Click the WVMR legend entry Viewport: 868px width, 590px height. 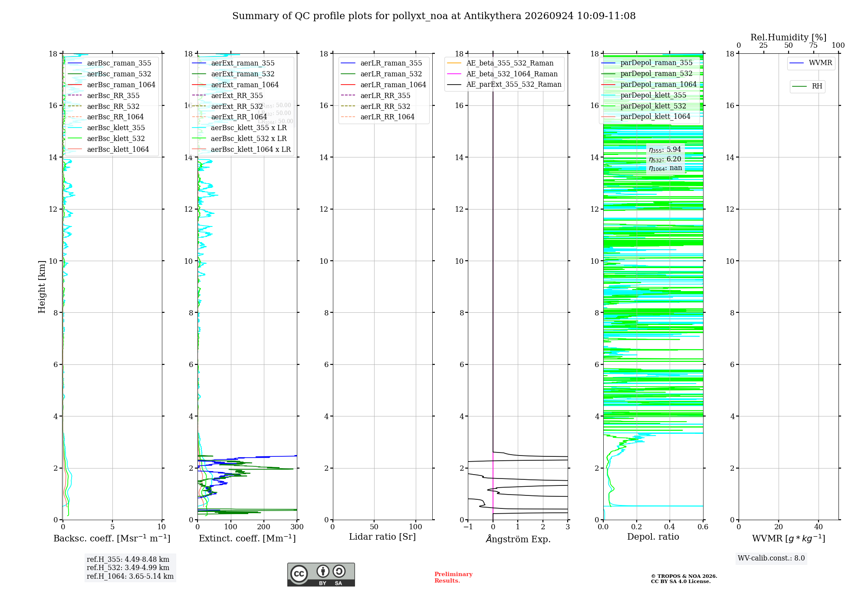(811, 63)
